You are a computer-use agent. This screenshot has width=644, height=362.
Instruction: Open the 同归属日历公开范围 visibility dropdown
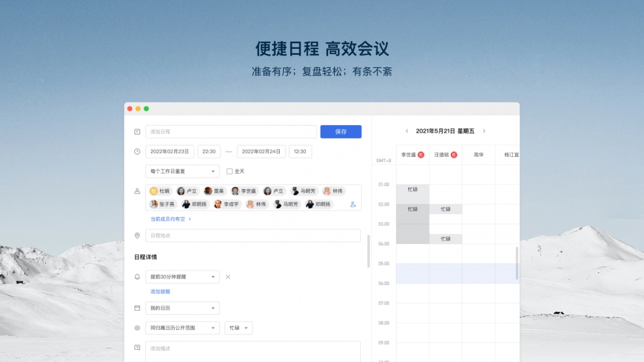[182, 328]
